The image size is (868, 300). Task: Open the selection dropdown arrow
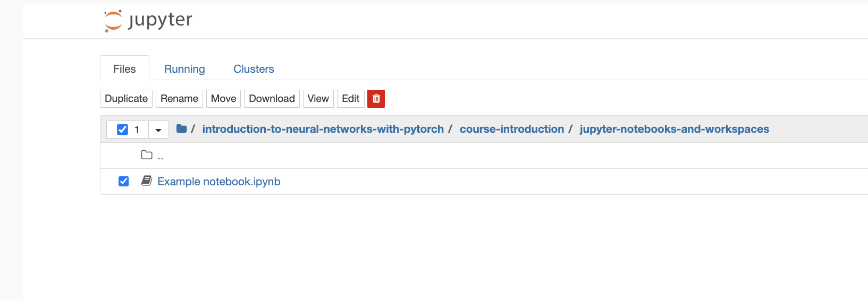pos(158,130)
